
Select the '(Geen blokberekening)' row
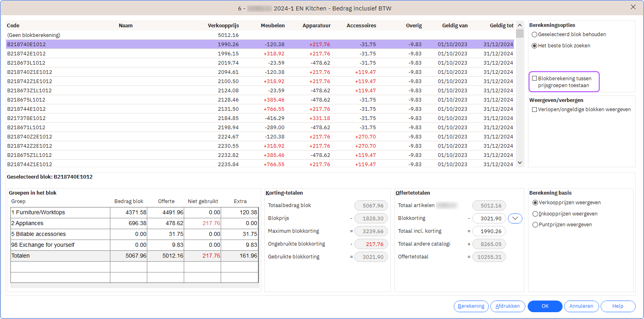click(34, 35)
